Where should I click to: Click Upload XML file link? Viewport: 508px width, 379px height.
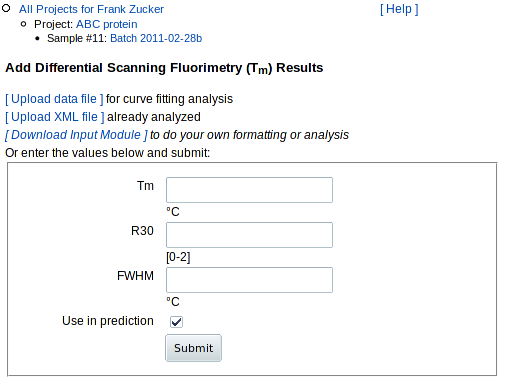pyautogui.click(x=55, y=117)
